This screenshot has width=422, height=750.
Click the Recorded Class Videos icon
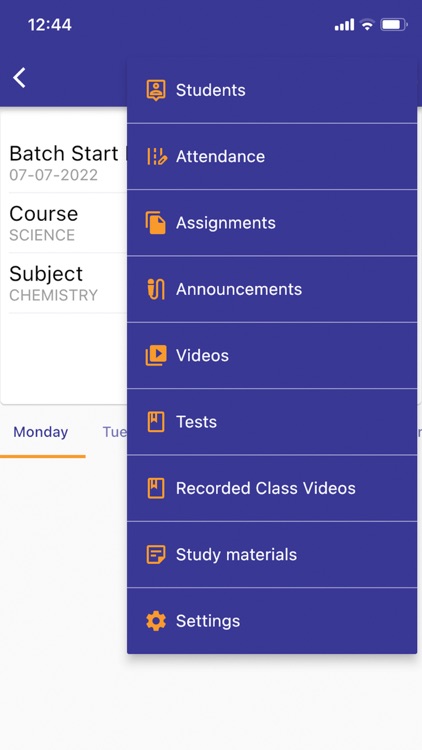coord(156,488)
